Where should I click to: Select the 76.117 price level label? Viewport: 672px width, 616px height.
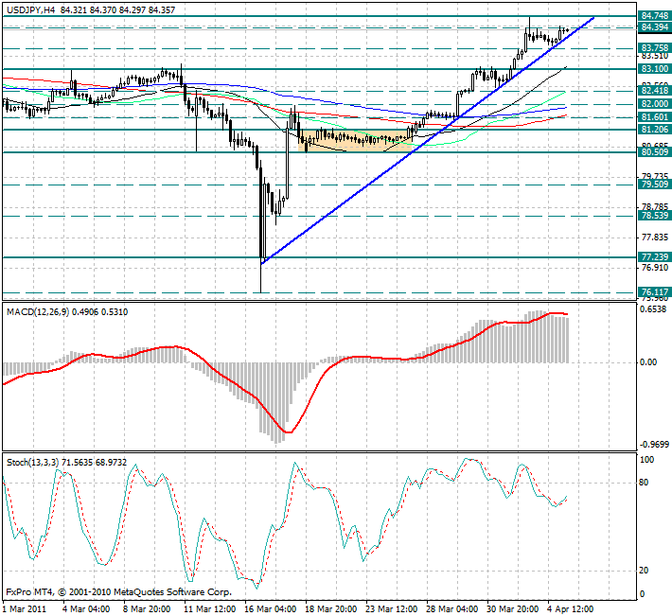[654, 292]
